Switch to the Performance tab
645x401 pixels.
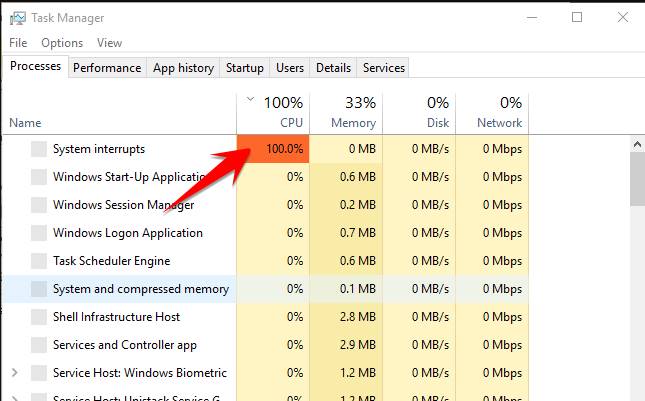pos(107,68)
